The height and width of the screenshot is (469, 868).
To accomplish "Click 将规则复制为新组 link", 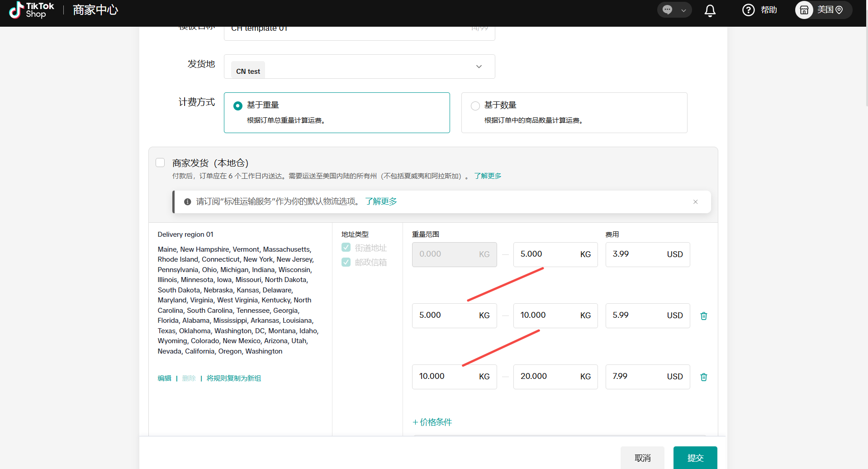I will (233, 378).
